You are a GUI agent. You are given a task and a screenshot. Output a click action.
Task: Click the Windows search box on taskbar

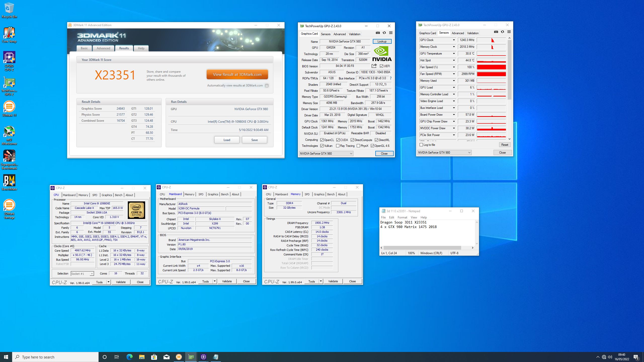pos(55,357)
